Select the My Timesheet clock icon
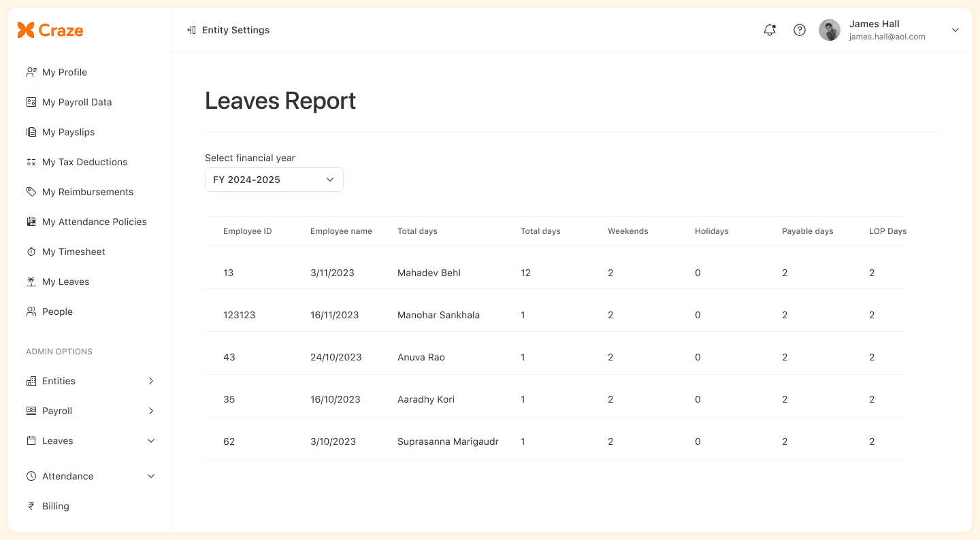 [x=31, y=252]
